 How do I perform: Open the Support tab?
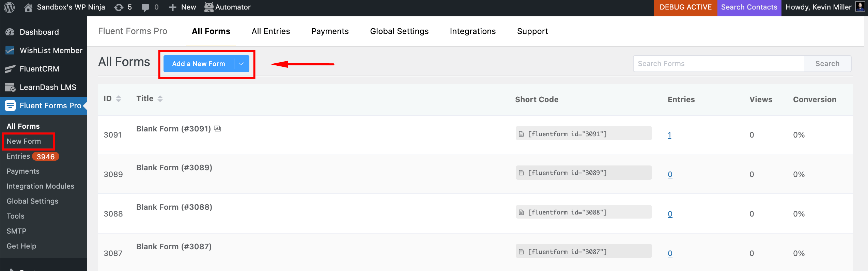pyautogui.click(x=532, y=31)
